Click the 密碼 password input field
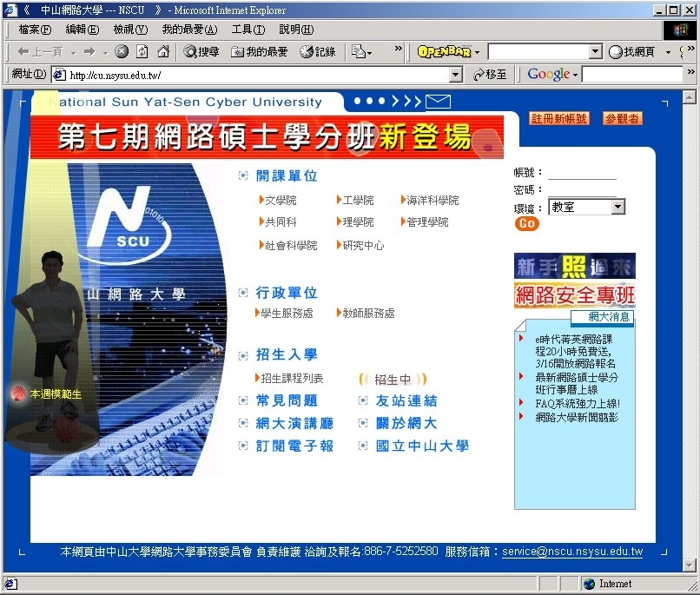The image size is (700, 595). pos(582,190)
